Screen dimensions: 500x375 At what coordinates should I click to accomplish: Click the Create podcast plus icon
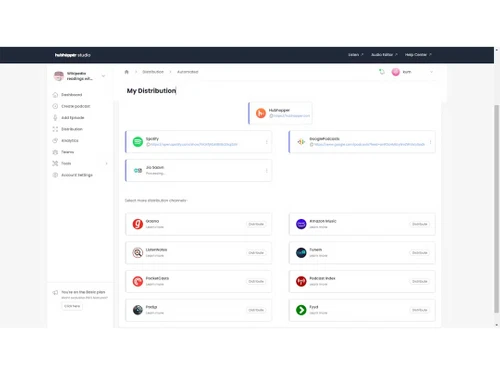[55, 106]
